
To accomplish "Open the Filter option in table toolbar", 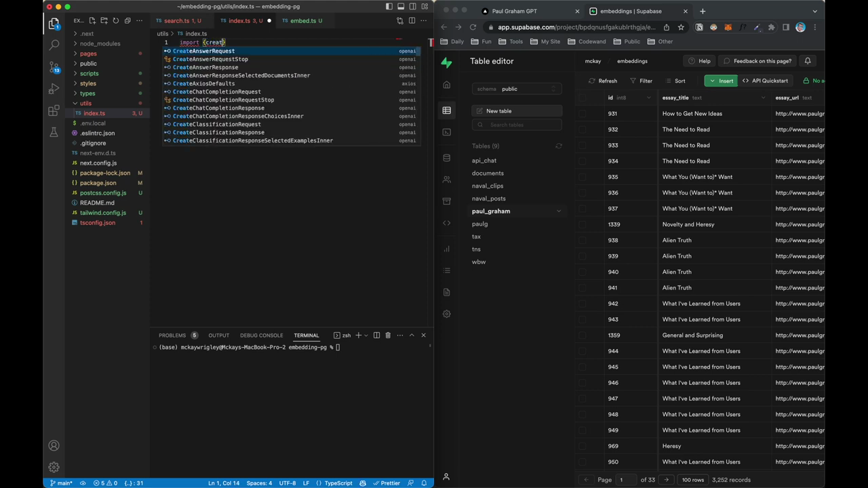I will 641,81.
